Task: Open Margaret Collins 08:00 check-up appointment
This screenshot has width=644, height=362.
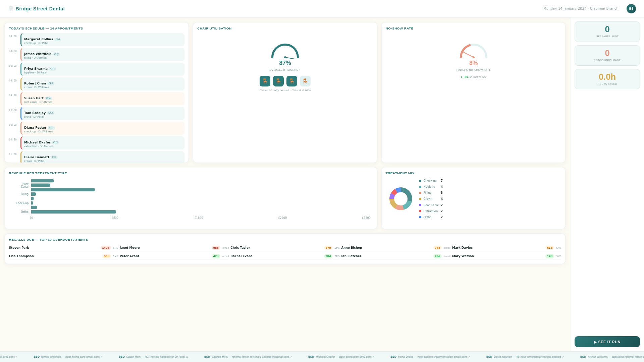Action: pos(102,40)
